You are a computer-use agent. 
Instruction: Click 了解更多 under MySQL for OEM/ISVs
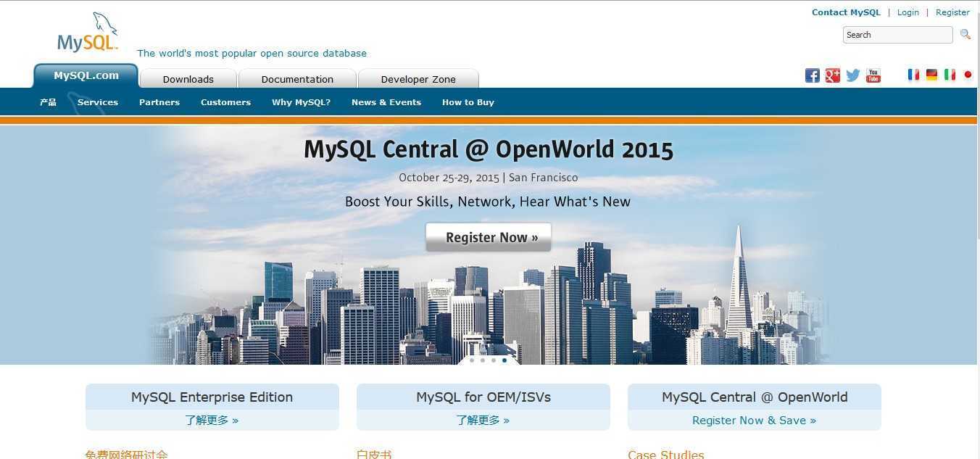tap(483, 421)
